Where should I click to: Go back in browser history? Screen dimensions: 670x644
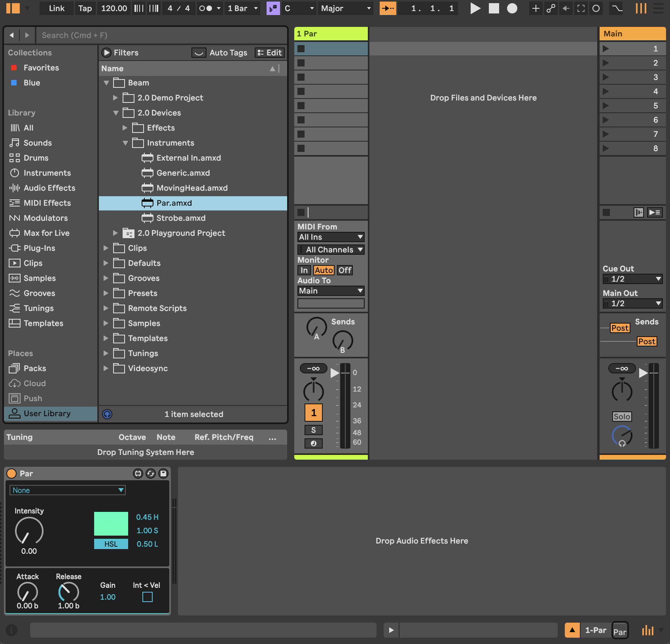pyautogui.click(x=12, y=35)
